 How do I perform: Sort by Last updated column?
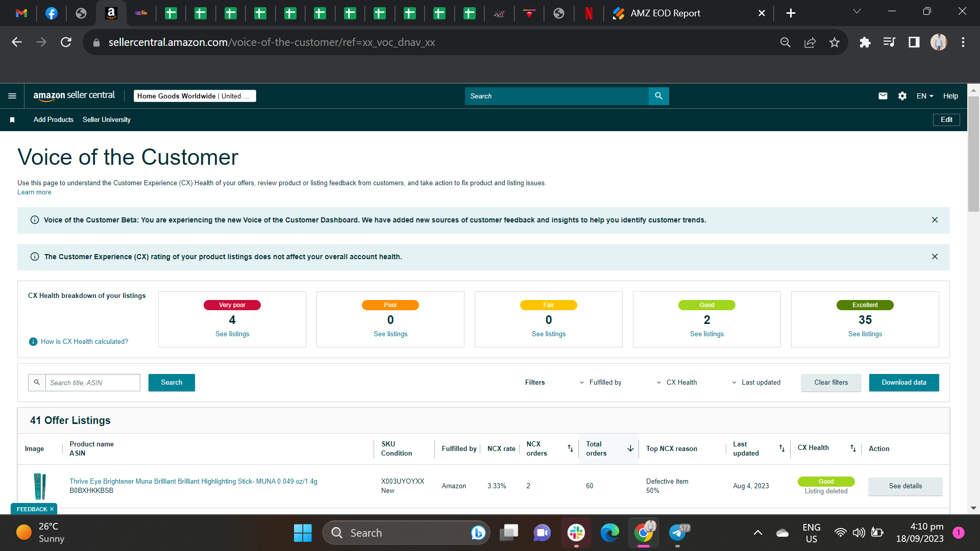(x=781, y=448)
